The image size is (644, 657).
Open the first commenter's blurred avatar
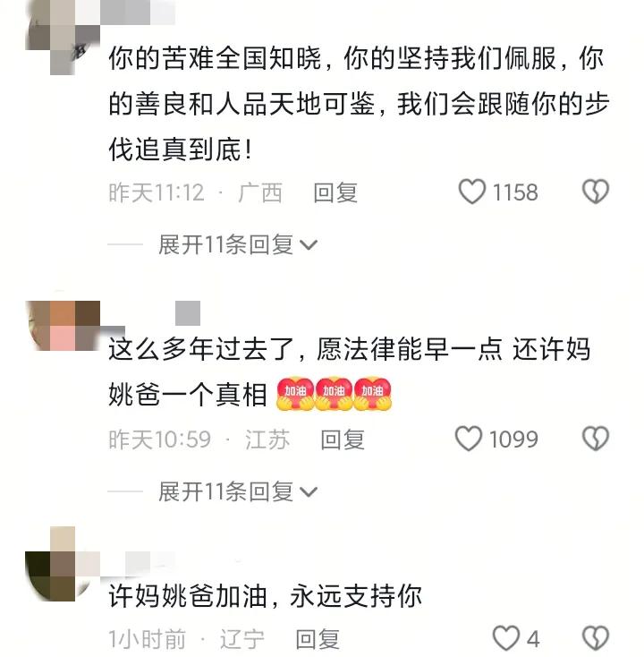(x=63, y=38)
